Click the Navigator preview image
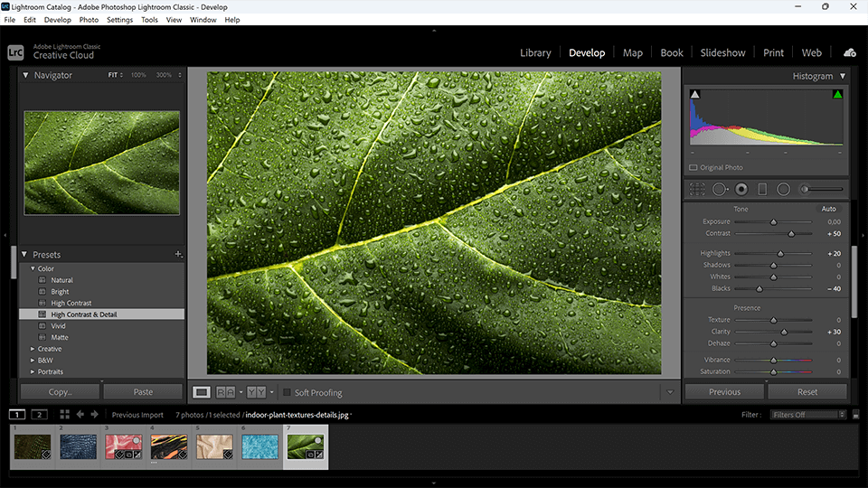This screenshot has width=868, height=488. pyautogui.click(x=102, y=163)
